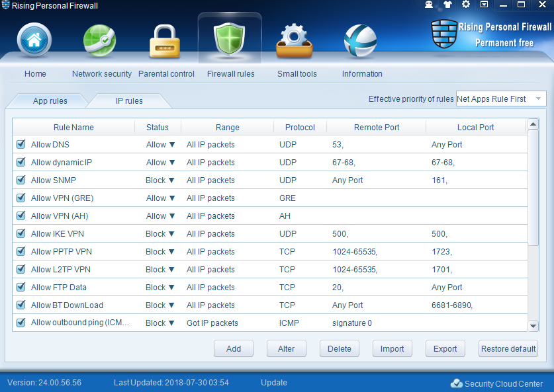Viewport: 554px width, 392px height.
Task: Open the Network security green globe icon
Action: point(99,40)
